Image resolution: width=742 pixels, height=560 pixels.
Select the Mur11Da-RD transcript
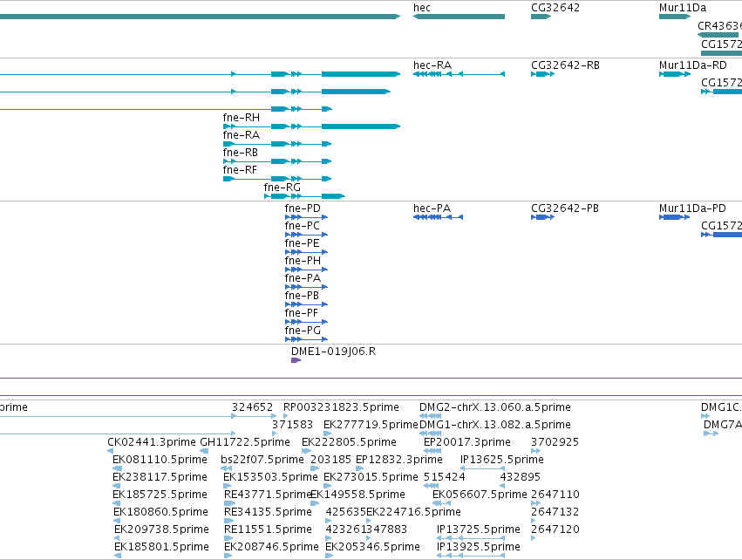675,74
